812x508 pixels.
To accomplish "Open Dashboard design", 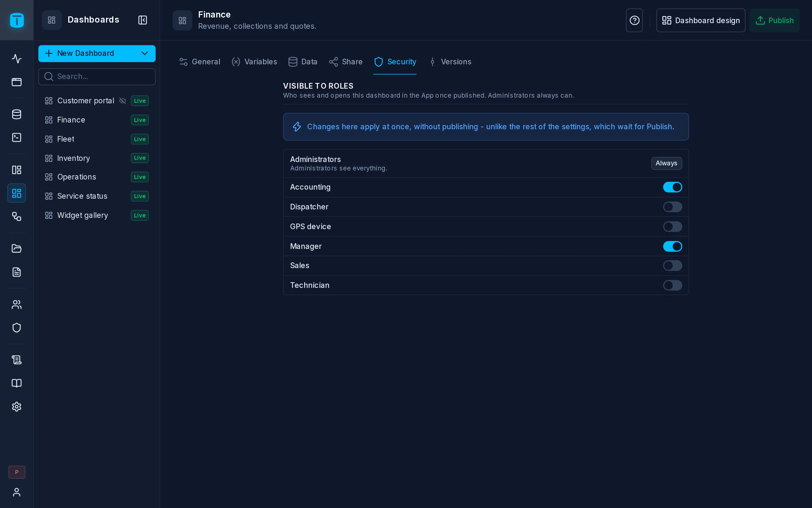I will tap(701, 21).
